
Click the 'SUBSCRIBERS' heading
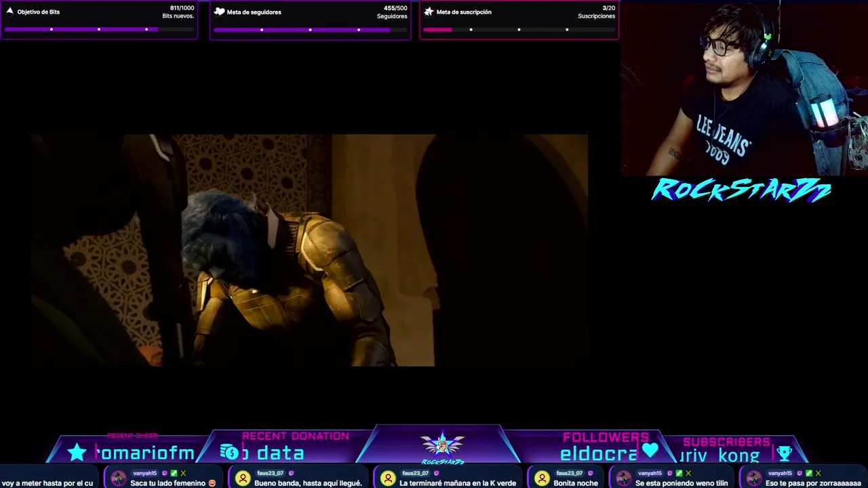pyautogui.click(x=726, y=442)
